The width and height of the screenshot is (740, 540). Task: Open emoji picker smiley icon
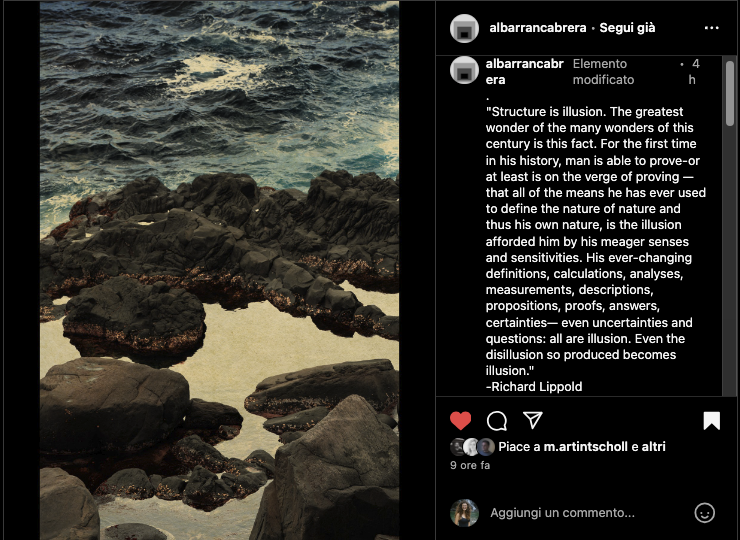[705, 513]
